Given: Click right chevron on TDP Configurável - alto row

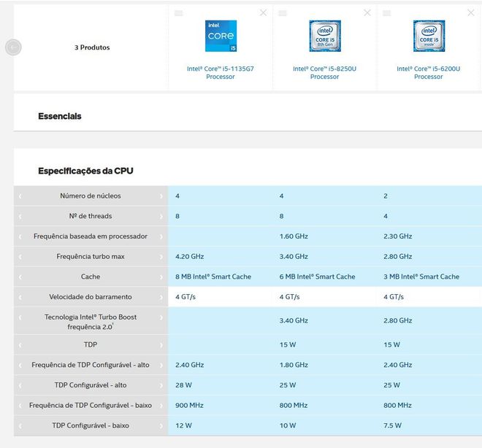Looking at the screenshot, I should click(161, 386).
